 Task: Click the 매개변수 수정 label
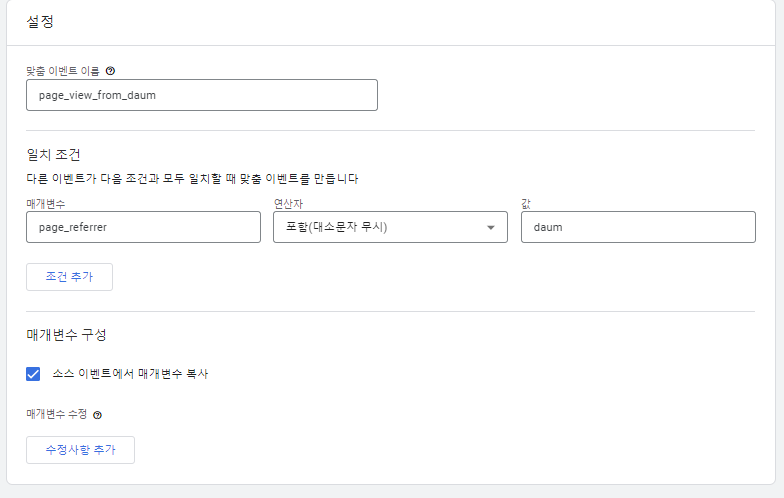[x=56, y=414]
